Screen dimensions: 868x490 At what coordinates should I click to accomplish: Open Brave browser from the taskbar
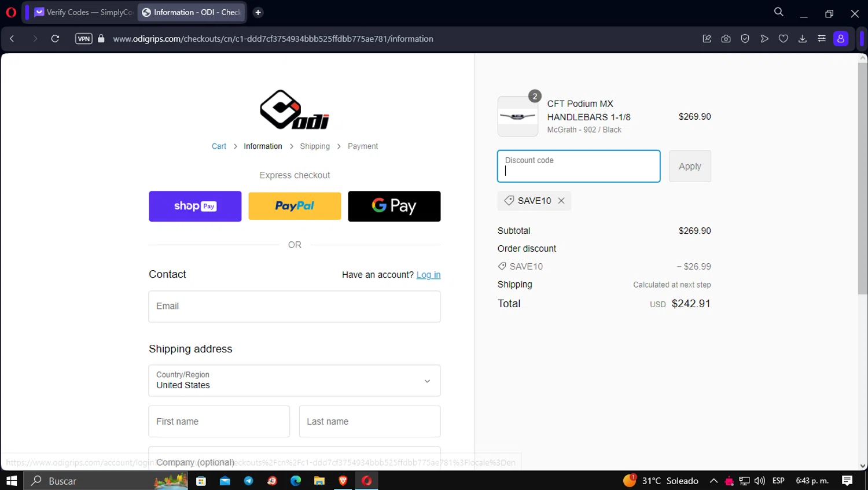[x=343, y=481]
